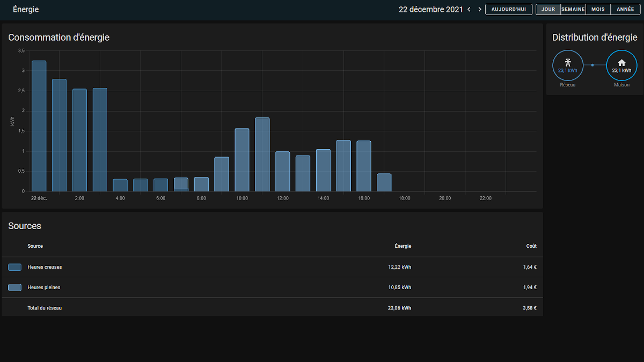Click the Heures creuses color swatch
The image size is (644, 362).
point(15,267)
